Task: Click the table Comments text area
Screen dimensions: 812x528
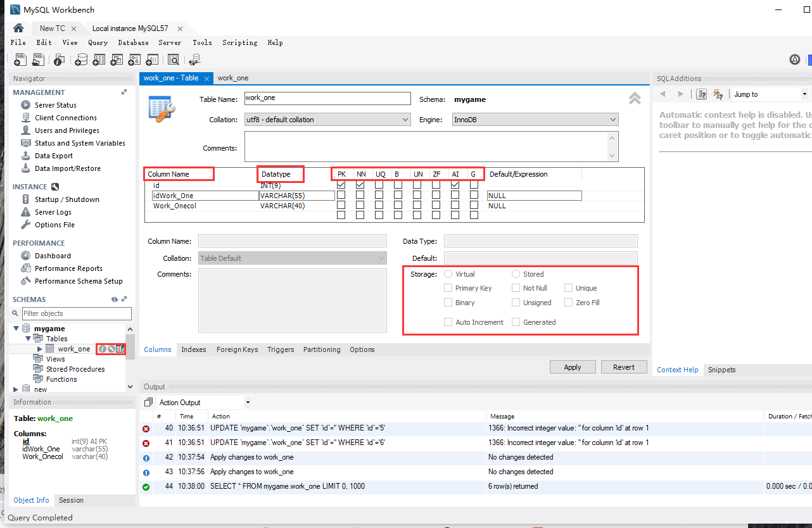Action: (431, 147)
